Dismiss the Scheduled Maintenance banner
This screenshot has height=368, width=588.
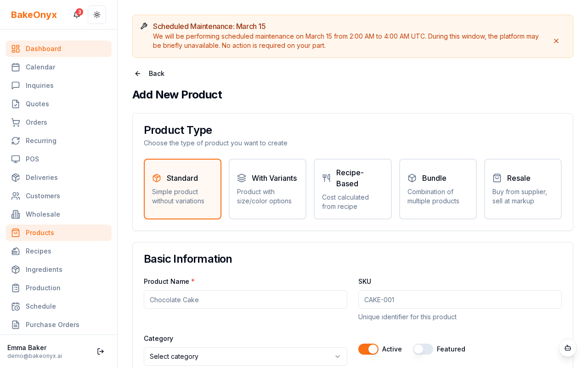[x=556, y=41]
